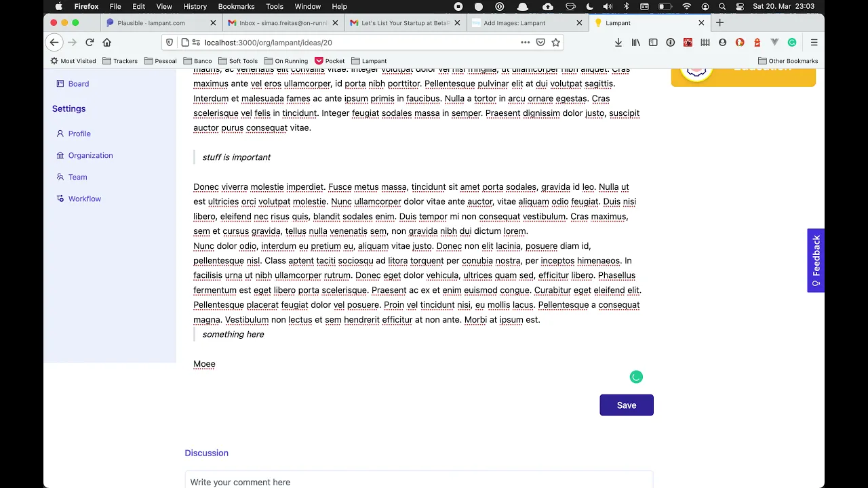Open the On Running bookmark folder
This screenshot has width=868, height=488.
[286, 61]
